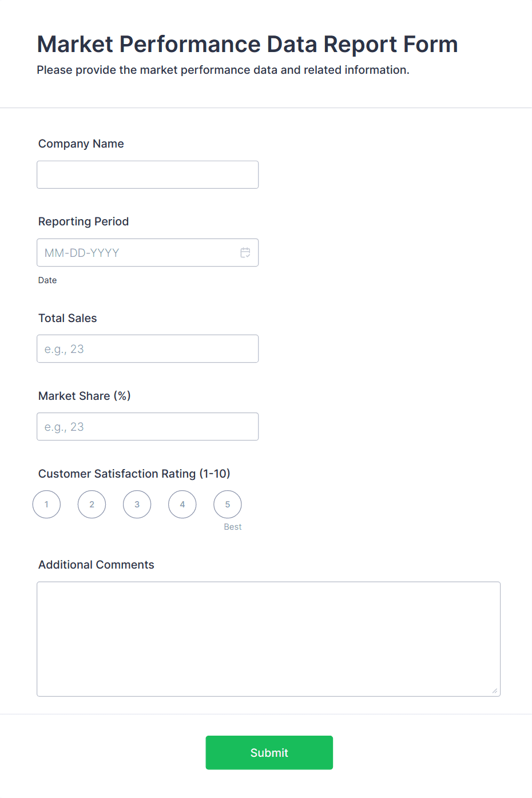
Task: Select rating 1 for Customer Satisfaction
Action: point(46,504)
